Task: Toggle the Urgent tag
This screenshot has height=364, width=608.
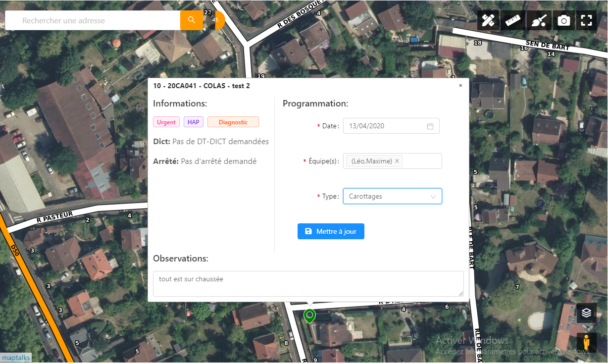Action: 166,122
